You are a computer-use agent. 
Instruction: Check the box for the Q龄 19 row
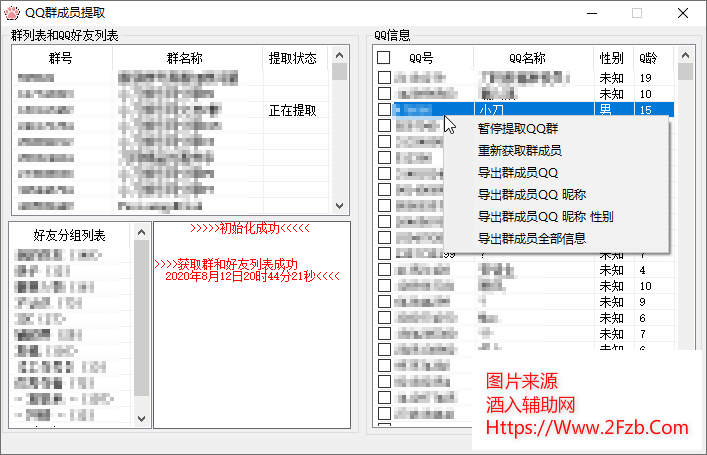point(384,78)
